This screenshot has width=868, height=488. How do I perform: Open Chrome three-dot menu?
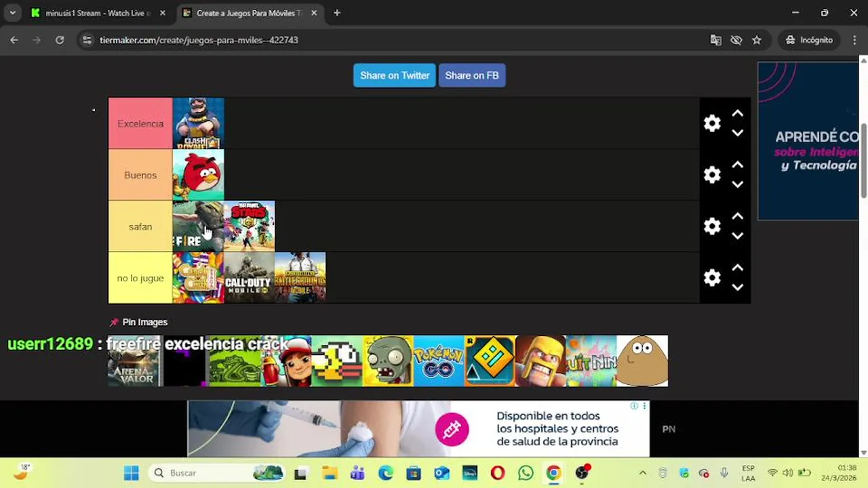[x=854, y=40]
